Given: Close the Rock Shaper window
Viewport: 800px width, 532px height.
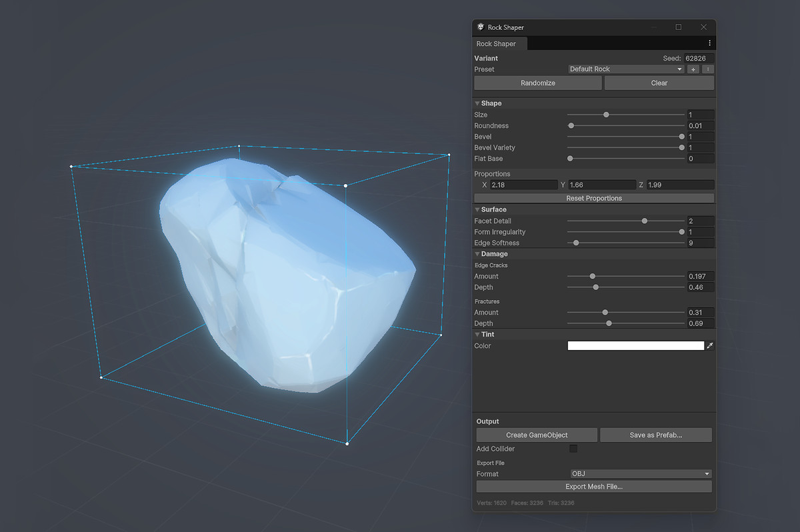Looking at the screenshot, I should click(x=704, y=27).
